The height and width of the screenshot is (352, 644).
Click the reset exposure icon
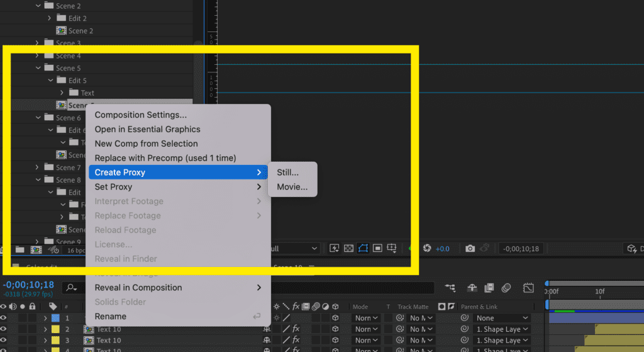[x=427, y=248]
